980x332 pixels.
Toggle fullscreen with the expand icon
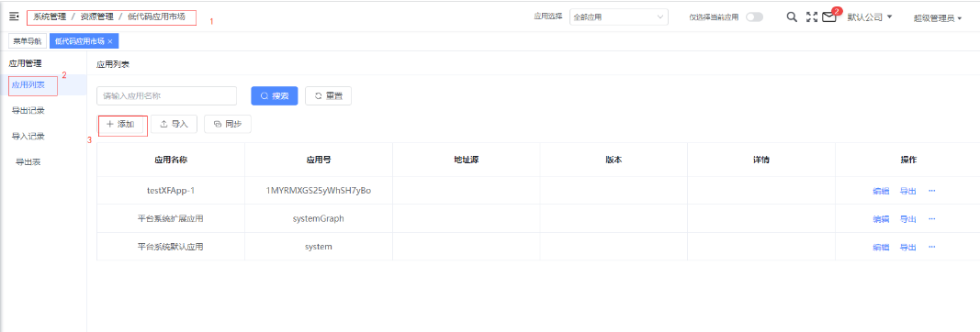[812, 17]
